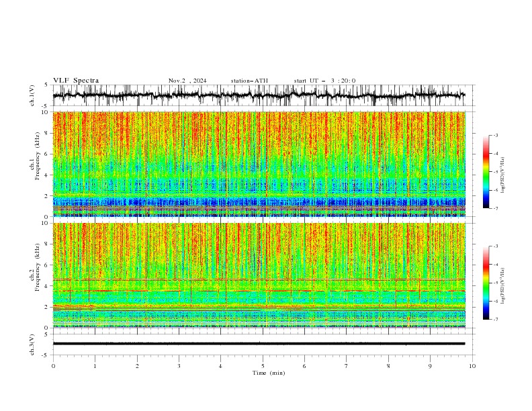Click the ch.3 flat waveform trace
The height and width of the screenshot is (411, 532).
point(259,344)
